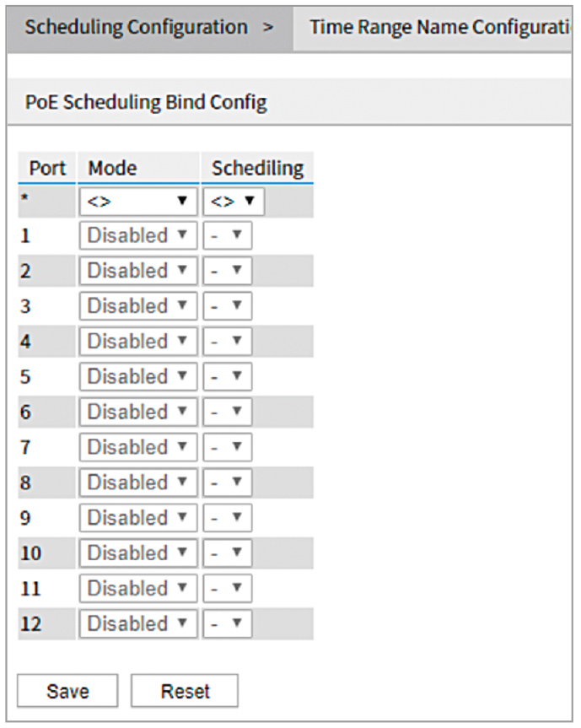581x728 pixels.
Task: Open Mode dropdown for port 12
Action: [138, 624]
